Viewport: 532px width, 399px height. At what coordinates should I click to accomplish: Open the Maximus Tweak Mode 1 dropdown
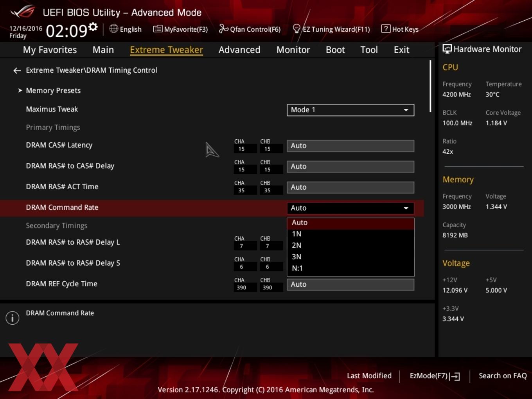pyautogui.click(x=350, y=110)
